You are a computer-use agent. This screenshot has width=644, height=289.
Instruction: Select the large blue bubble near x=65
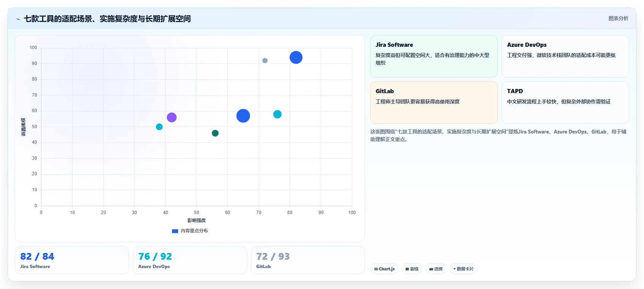[243, 116]
